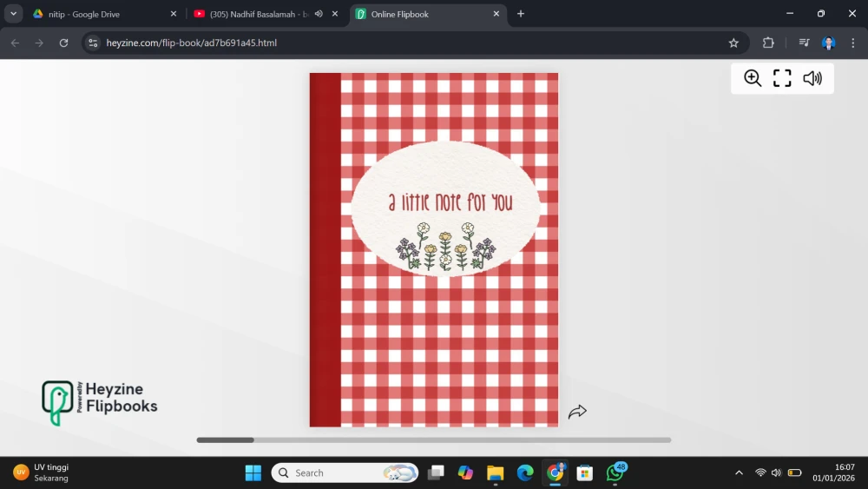Open the Heyzine Flipbooks logo link

pos(100,403)
